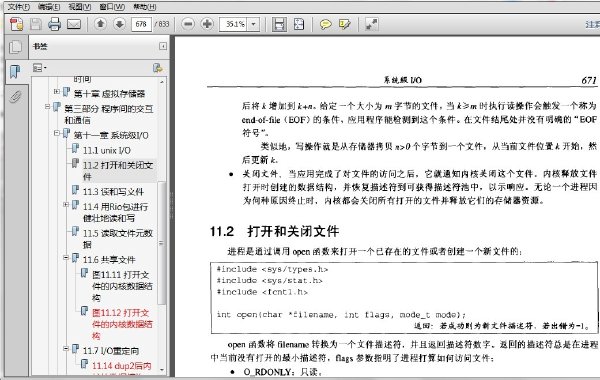The height and width of the screenshot is (380, 600).
Task: Zoom in with the plus button
Action: (207, 24)
